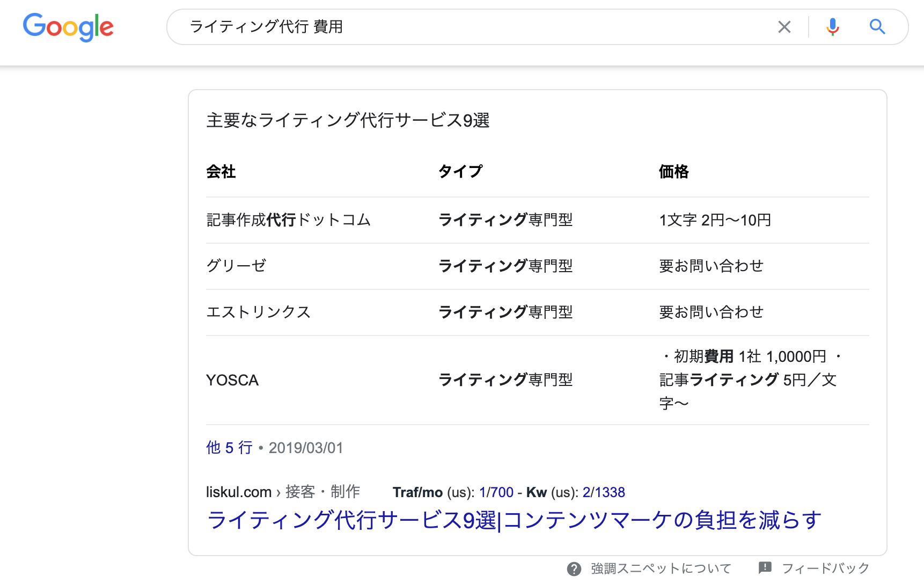Select ライティング専門型 in the YOSCA row
This screenshot has height=583, width=924.
[505, 380]
